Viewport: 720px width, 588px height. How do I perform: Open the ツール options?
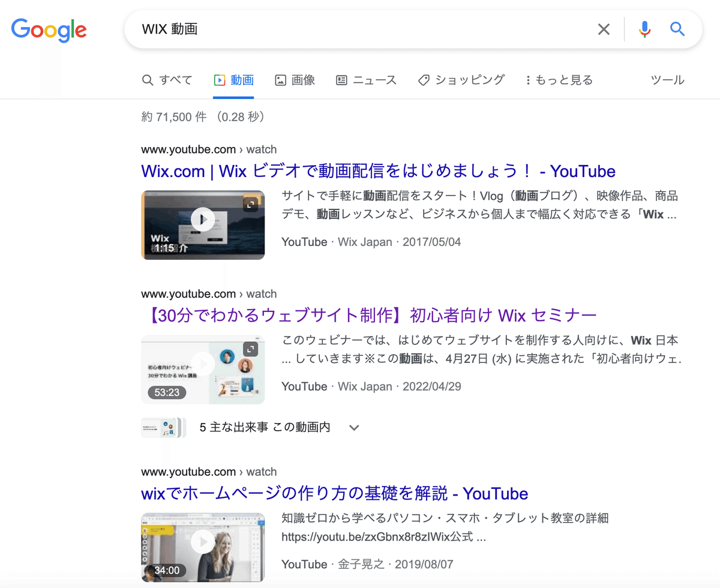coord(667,80)
